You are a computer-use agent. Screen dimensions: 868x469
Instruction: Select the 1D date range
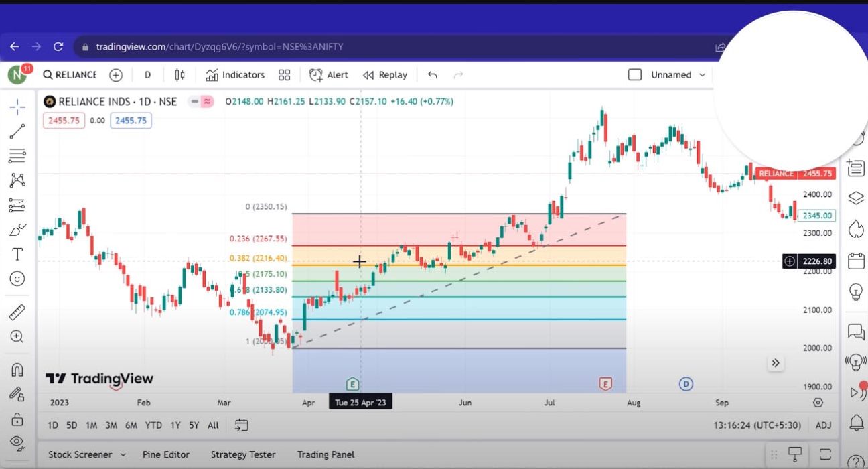(x=52, y=425)
